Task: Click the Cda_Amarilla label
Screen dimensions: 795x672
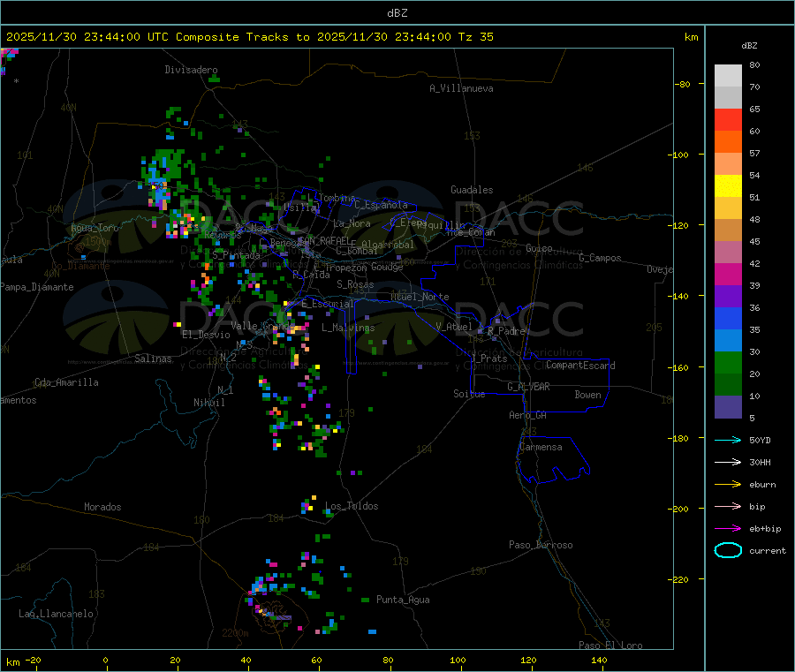Action: (x=66, y=382)
